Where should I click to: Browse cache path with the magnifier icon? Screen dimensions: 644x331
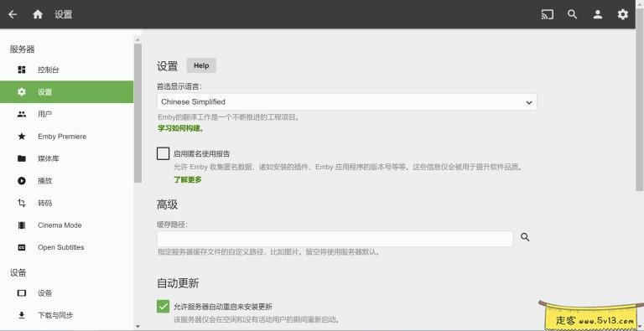click(x=525, y=237)
